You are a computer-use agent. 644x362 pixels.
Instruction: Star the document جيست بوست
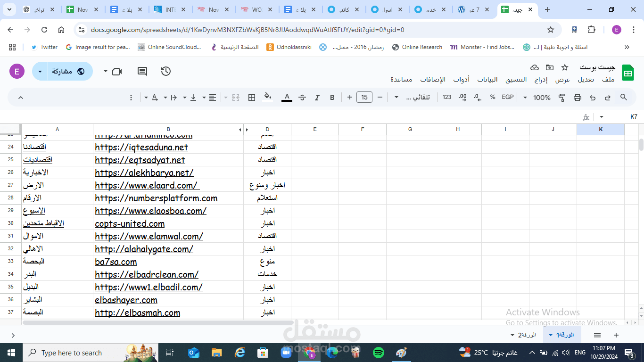[565, 67]
